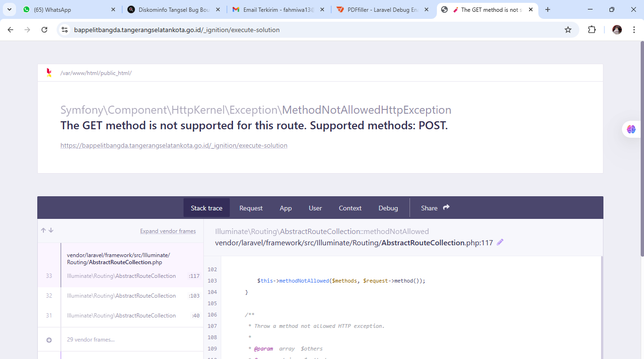The image size is (644, 359).
Task: Switch to the PDFfiller Laravel Debug tab
Action: [383, 9]
